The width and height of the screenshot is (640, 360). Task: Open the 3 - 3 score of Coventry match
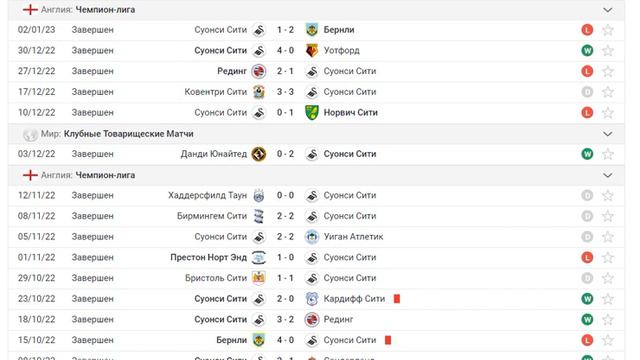click(285, 92)
